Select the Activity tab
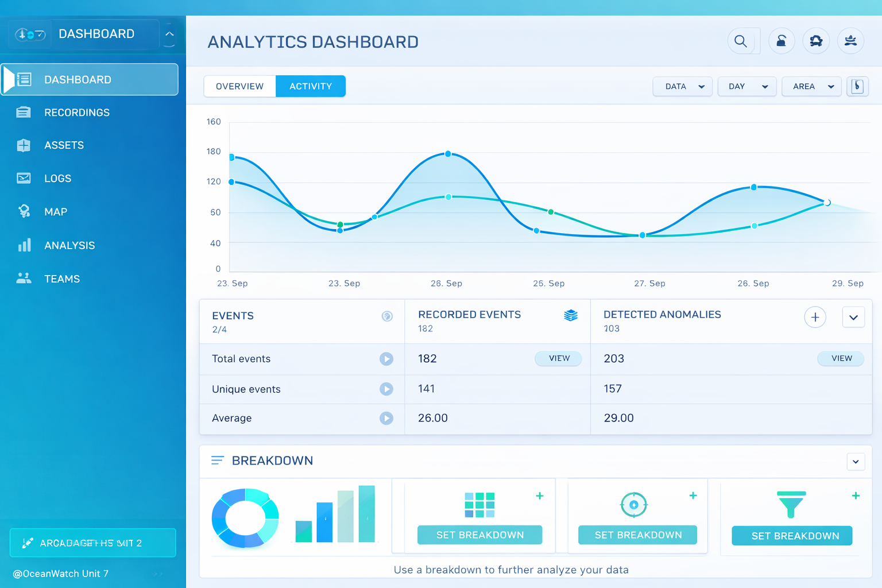The height and width of the screenshot is (588, 882). click(x=311, y=86)
